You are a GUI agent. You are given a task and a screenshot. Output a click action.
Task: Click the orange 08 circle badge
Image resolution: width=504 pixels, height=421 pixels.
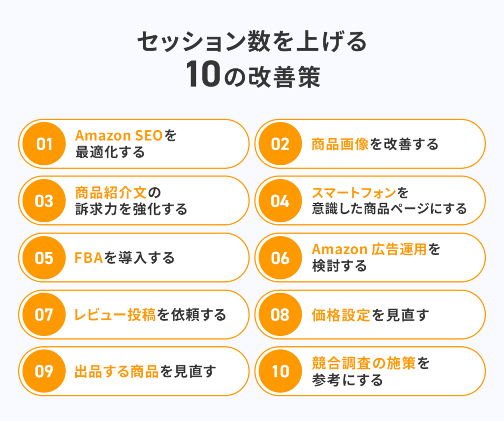tap(280, 314)
